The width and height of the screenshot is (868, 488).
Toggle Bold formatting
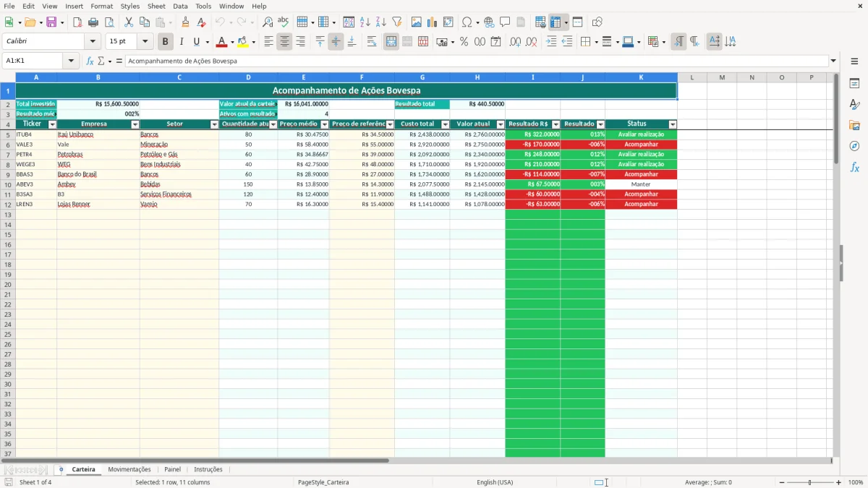pos(166,42)
